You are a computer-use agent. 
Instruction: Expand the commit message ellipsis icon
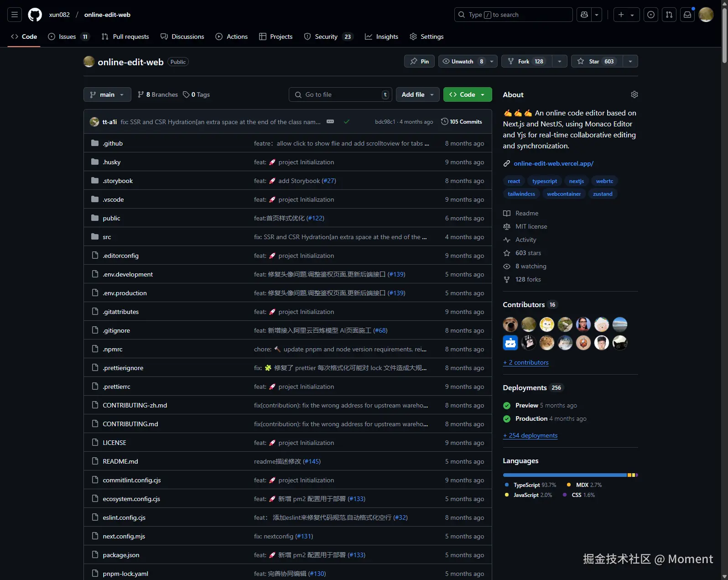330,121
